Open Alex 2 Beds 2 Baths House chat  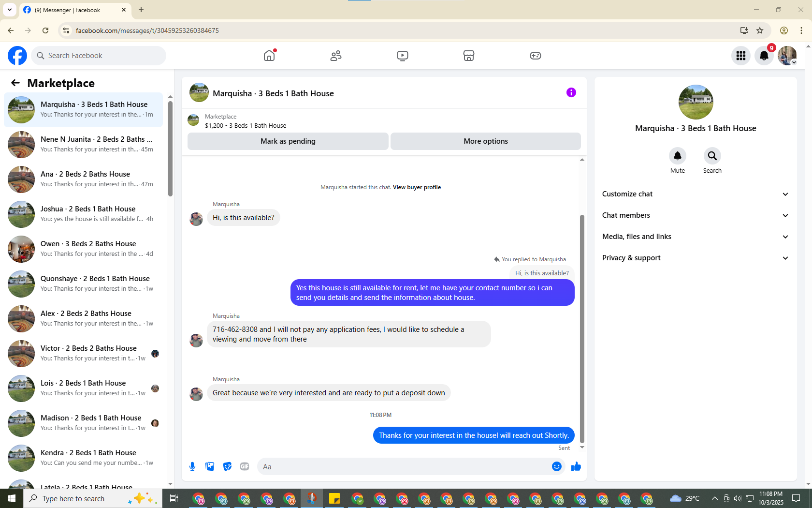[83, 319]
